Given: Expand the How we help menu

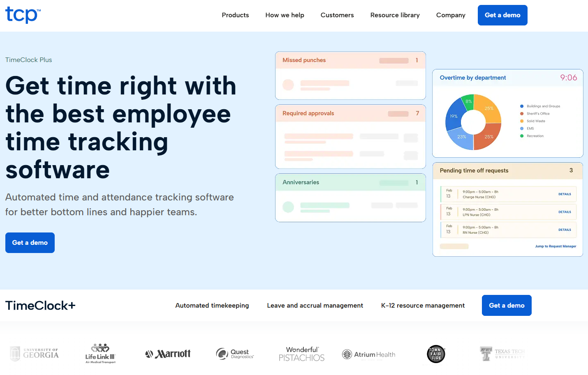Looking at the screenshot, I should [x=285, y=15].
